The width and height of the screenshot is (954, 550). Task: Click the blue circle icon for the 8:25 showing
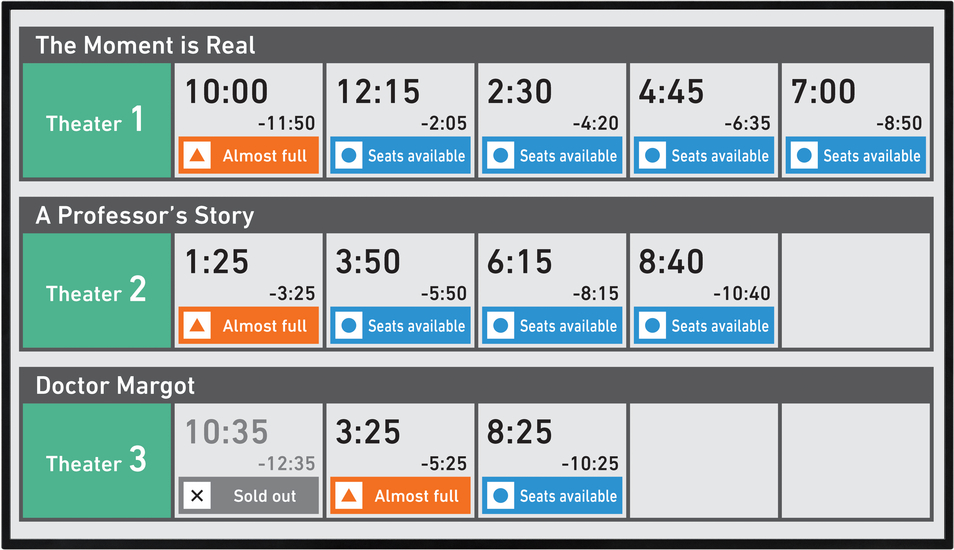500,496
